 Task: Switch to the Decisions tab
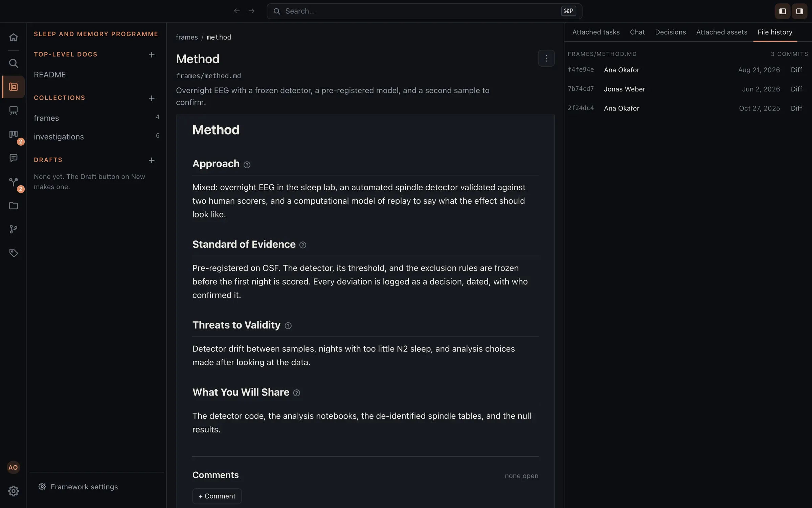[x=670, y=32]
